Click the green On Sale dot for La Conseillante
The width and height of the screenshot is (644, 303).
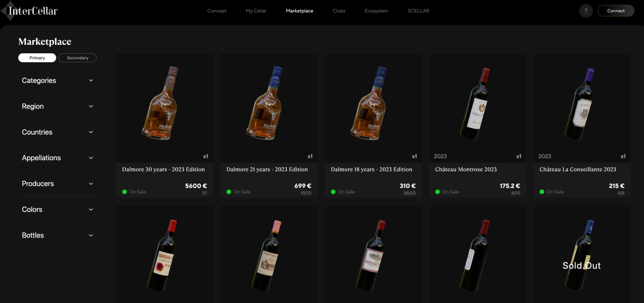click(x=542, y=192)
